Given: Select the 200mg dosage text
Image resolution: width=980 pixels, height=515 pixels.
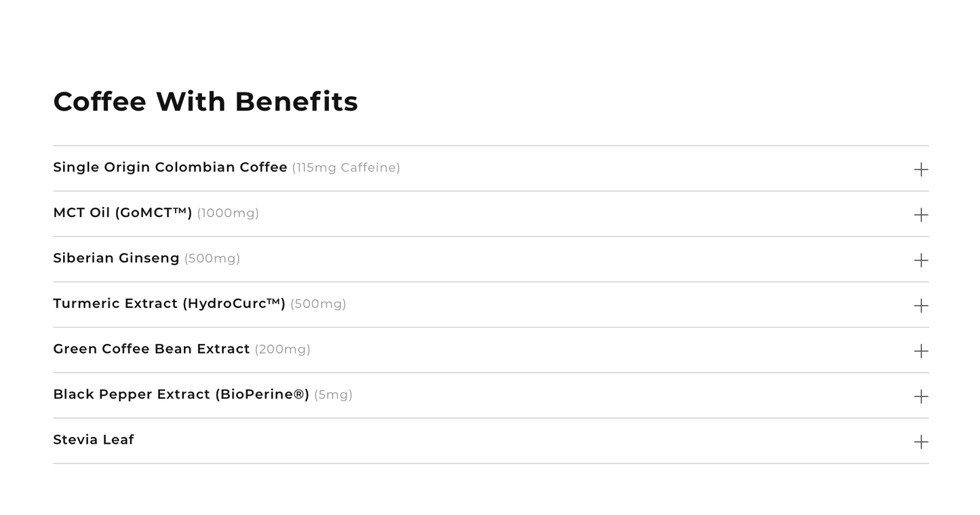Looking at the screenshot, I should 282,349.
